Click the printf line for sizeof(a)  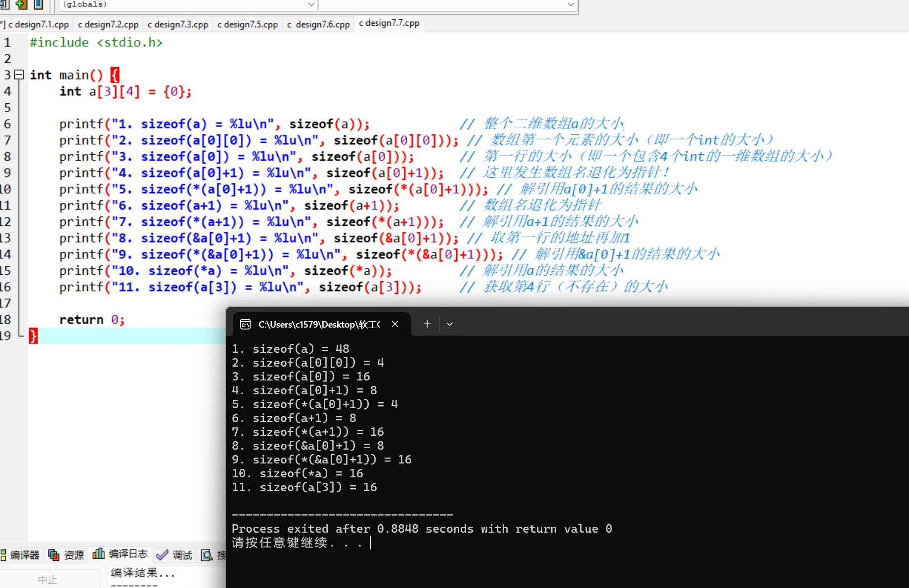coord(215,124)
